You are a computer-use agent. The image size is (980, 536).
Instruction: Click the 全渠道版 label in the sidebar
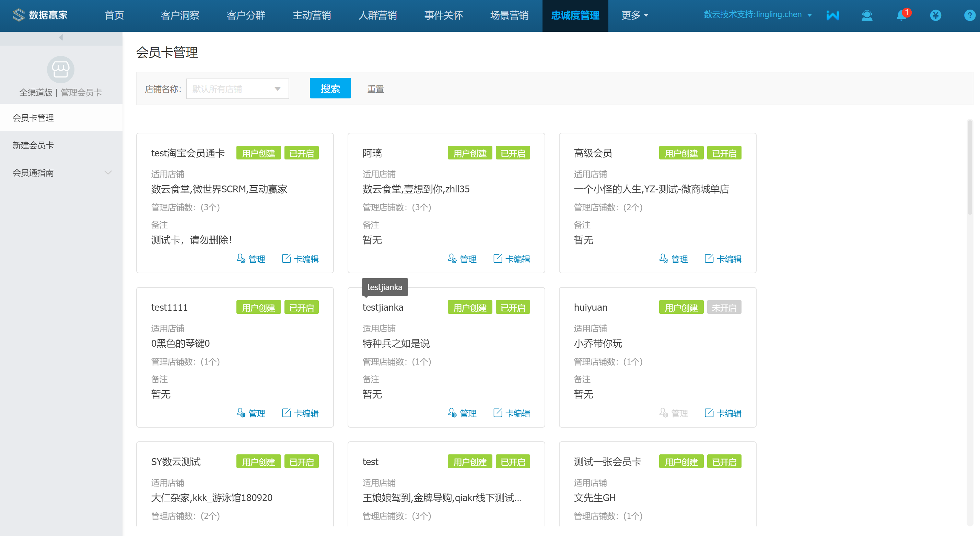(x=36, y=92)
